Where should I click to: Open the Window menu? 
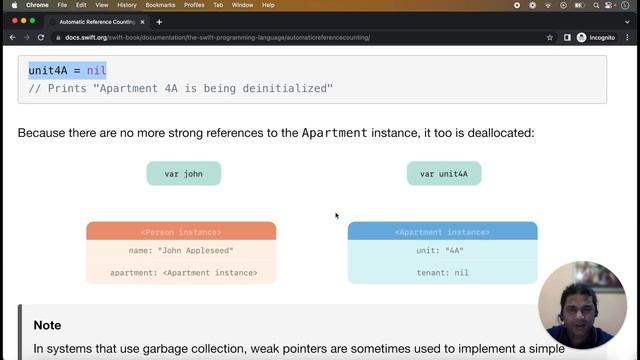pos(242,5)
